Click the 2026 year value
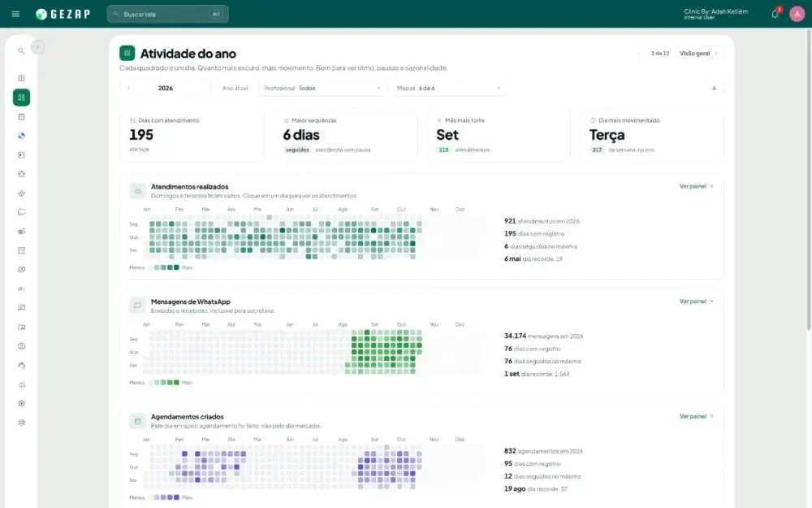Screen dimensions: 812x508 [165, 88]
